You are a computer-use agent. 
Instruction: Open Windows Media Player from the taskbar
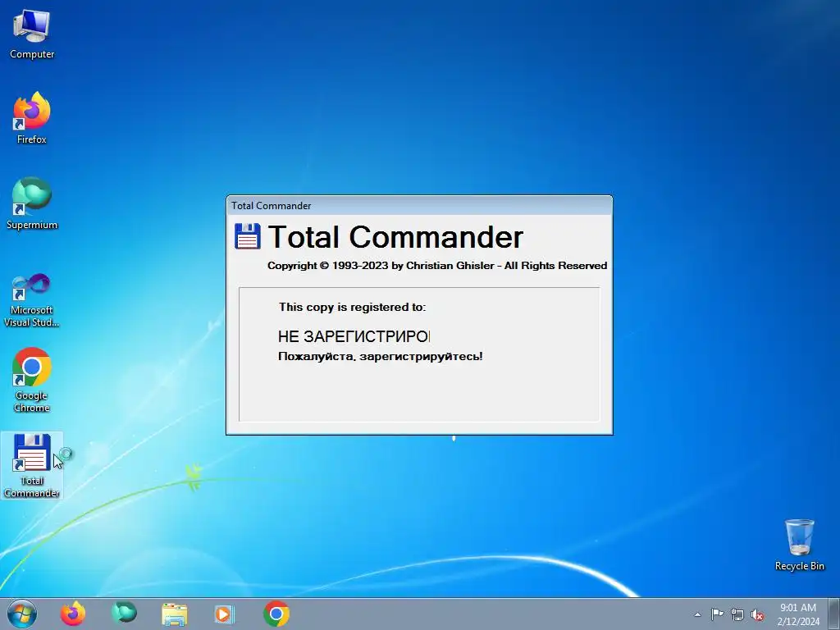(224, 614)
